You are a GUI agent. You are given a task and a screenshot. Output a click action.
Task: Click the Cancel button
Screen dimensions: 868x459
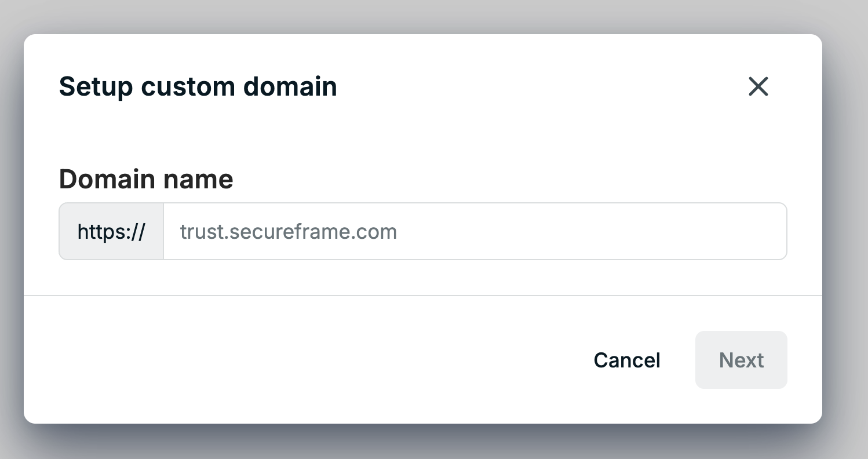627,360
